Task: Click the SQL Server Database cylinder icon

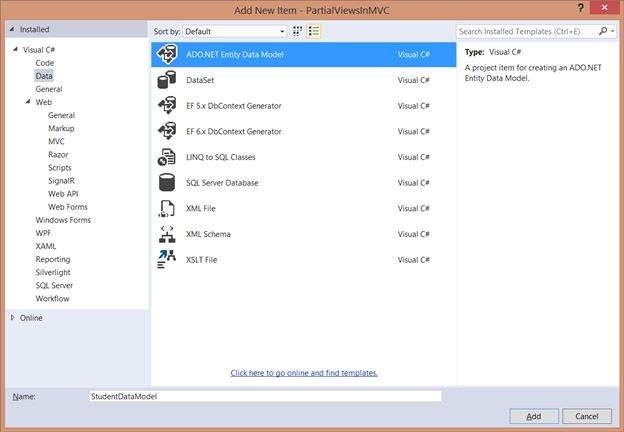Action: tap(167, 183)
